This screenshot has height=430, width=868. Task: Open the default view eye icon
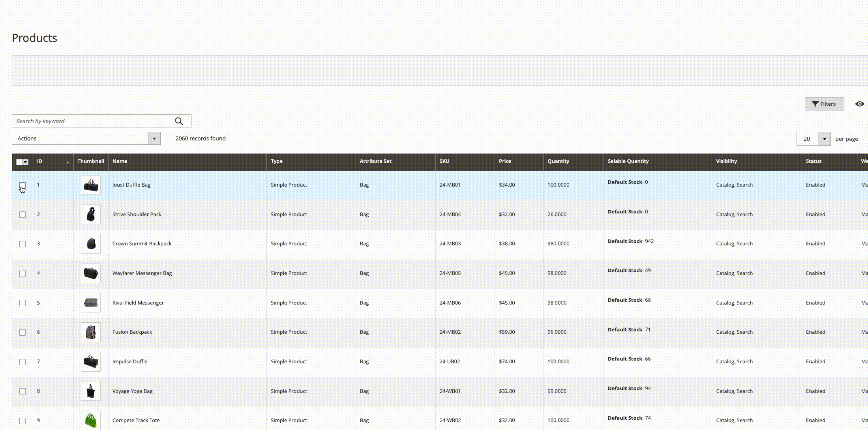click(859, 104)
